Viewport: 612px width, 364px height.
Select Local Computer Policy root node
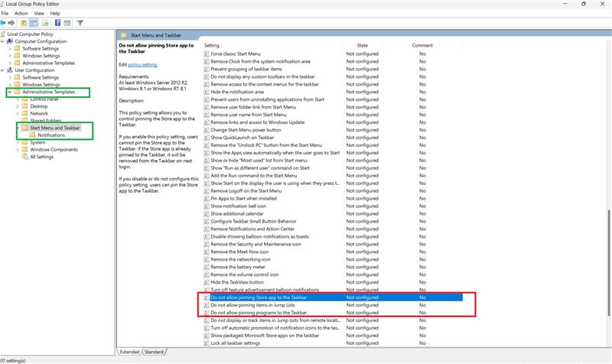(30, 34)
